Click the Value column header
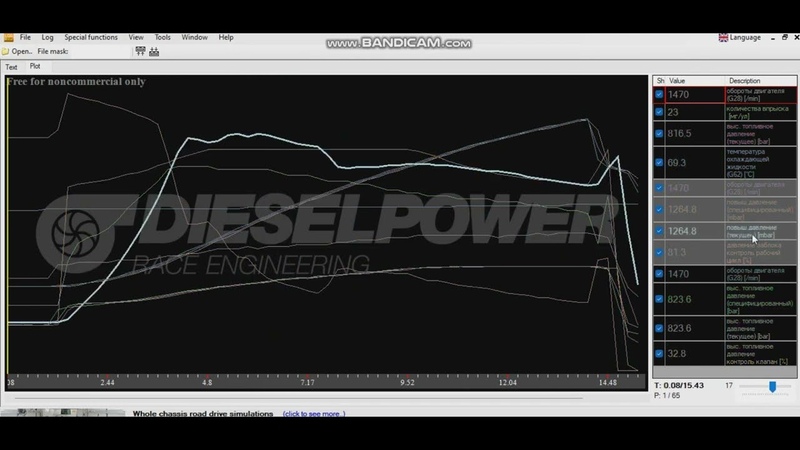 click(696, 81)
